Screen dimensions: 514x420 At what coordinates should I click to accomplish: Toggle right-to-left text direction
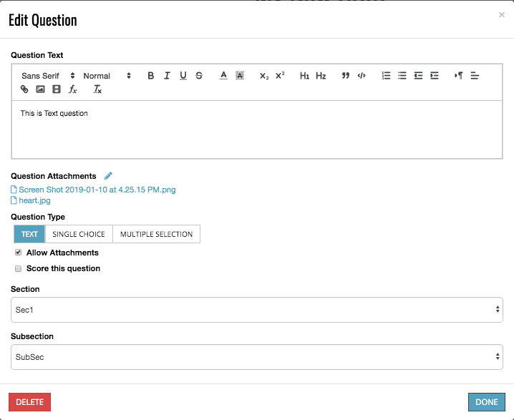tap(459, 76)
